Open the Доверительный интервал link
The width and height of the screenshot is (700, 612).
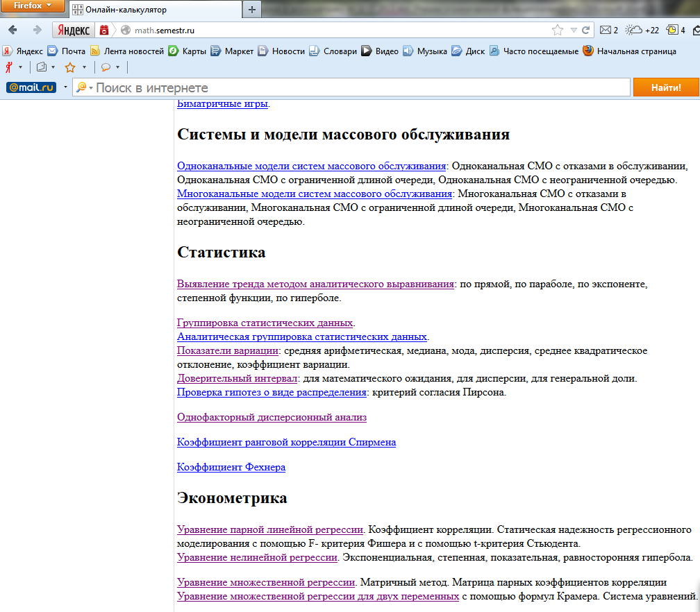coord(237,378)
